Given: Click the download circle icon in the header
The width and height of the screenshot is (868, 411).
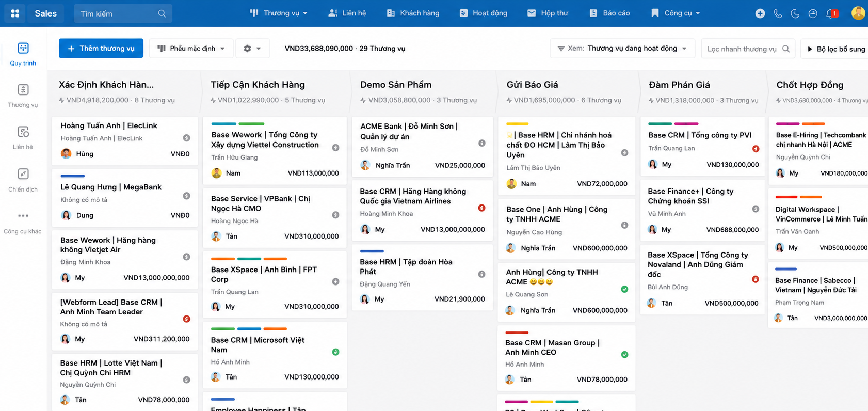Looking at the screenshot, I should coord(813,13).
